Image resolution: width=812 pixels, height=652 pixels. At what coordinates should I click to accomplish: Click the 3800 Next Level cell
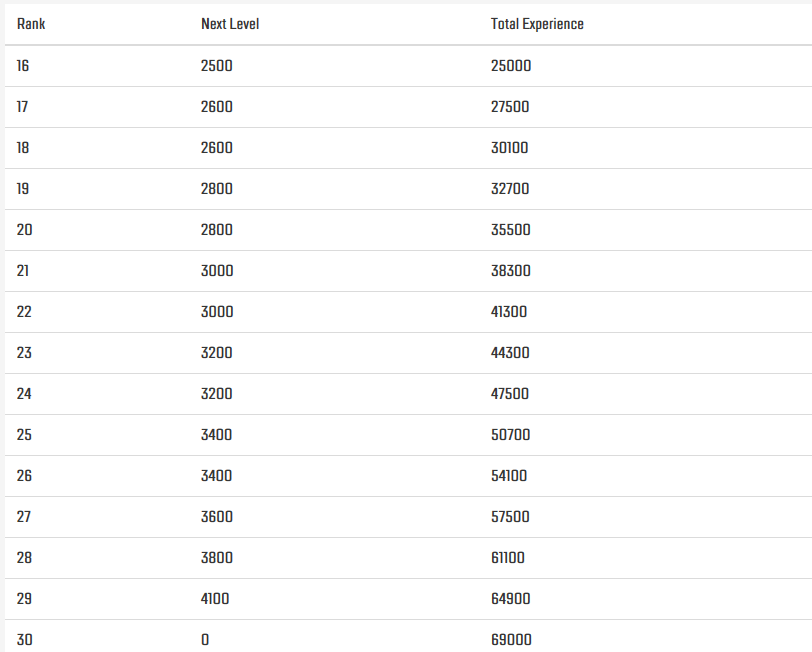217,558
